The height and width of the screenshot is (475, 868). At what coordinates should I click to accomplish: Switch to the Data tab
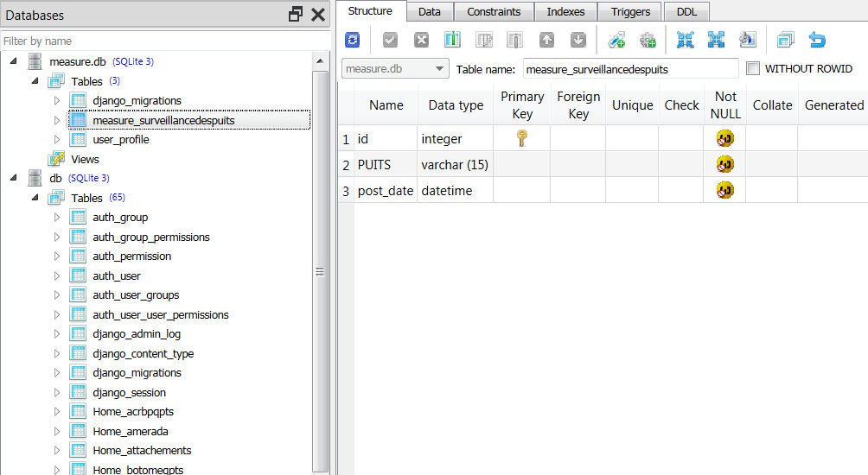430,11
